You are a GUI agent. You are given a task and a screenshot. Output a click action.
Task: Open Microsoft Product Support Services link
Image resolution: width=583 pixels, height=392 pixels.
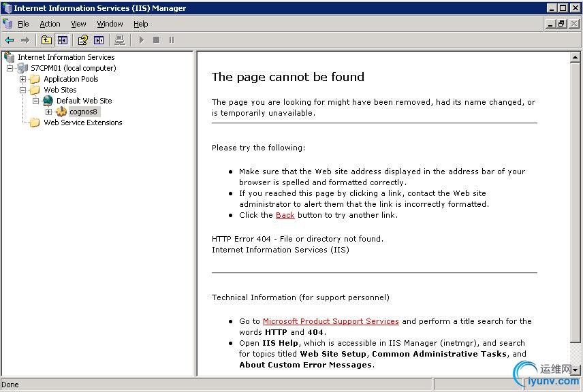click(330, 321)
